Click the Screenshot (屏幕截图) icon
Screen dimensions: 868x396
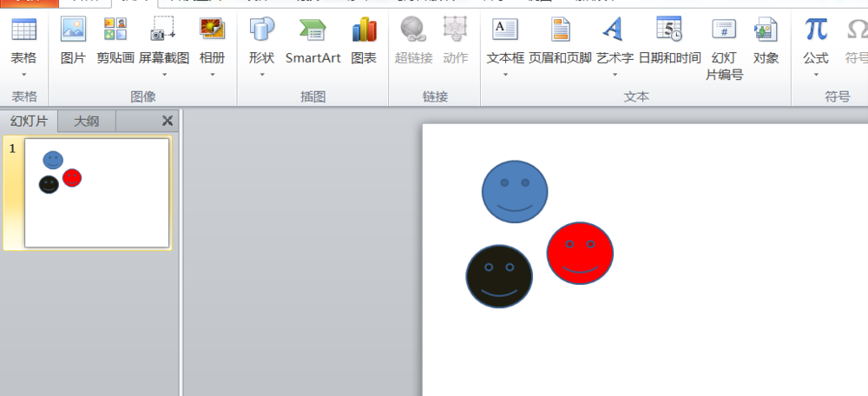[x=164, y=29]
